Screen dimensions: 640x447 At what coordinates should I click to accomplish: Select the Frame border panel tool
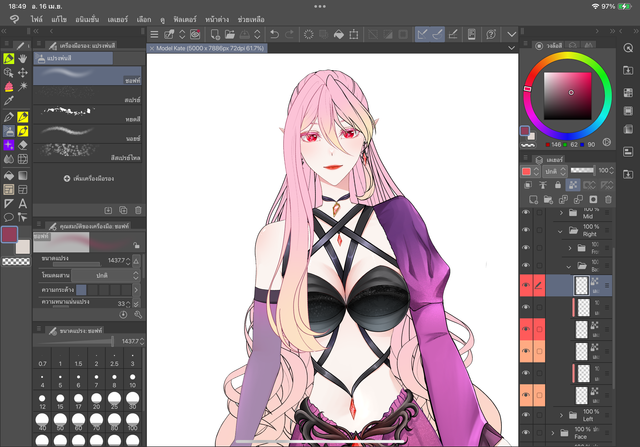click(23, 189)
